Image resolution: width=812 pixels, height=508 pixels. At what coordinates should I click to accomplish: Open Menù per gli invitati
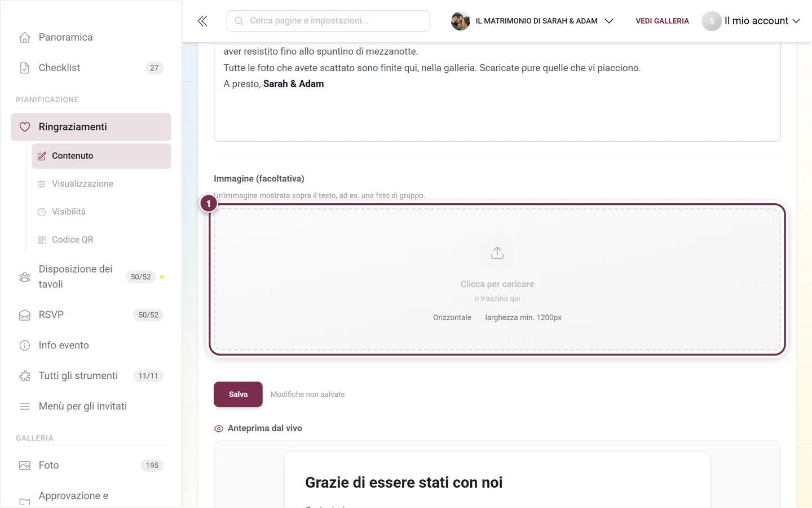(x=91, y=406)
